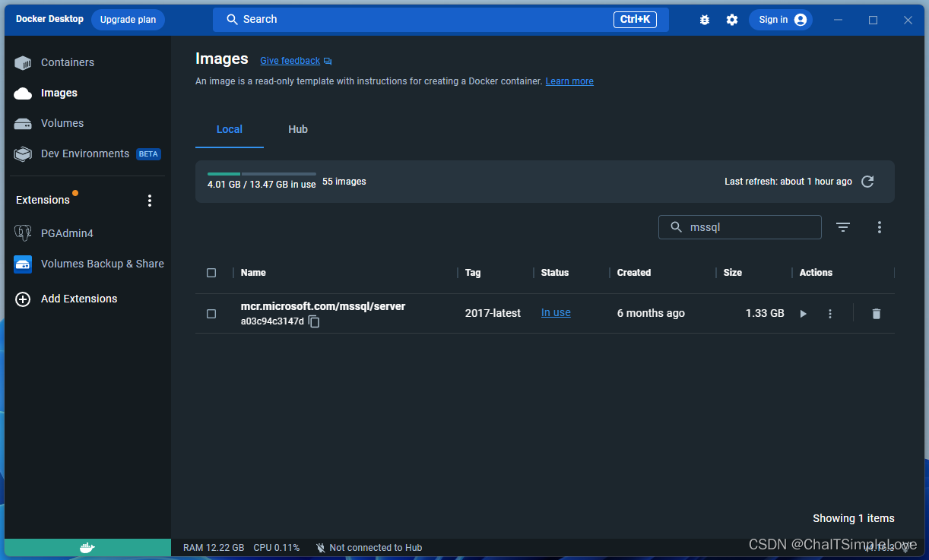
Task: Tick the mssql/server row checkbox
Action: [211, 314]
